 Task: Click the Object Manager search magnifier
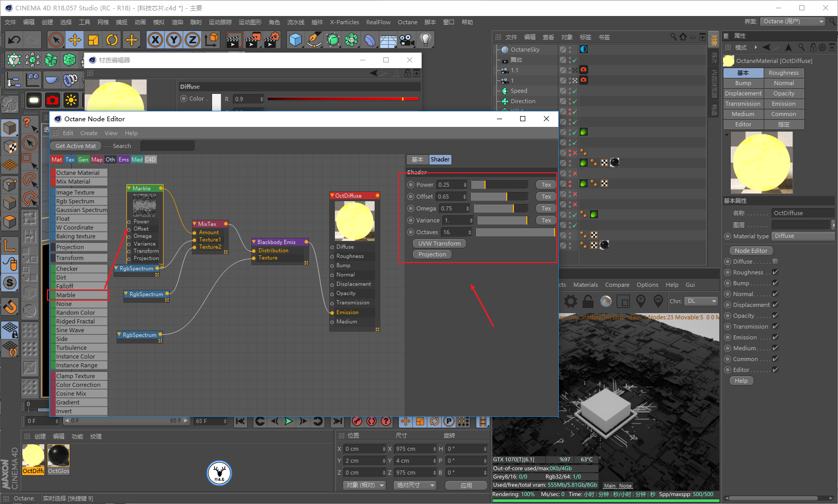pyautogui.click(x=673, y=37)
